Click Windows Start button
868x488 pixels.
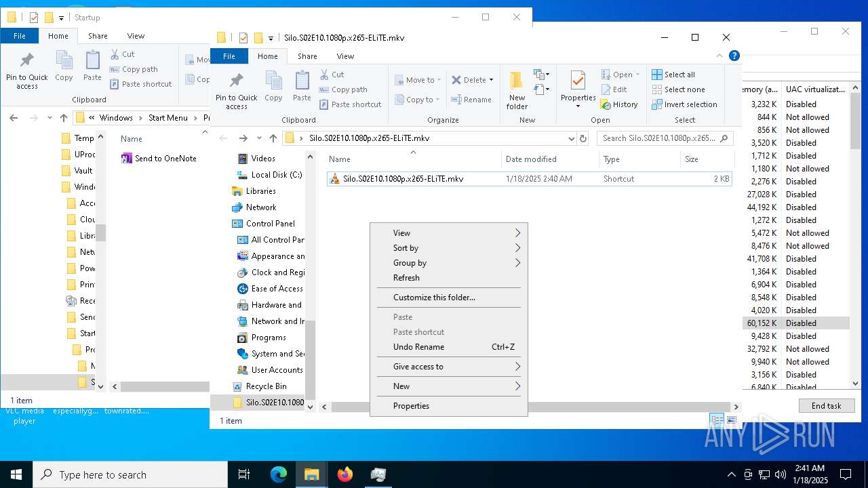[16, 474]
